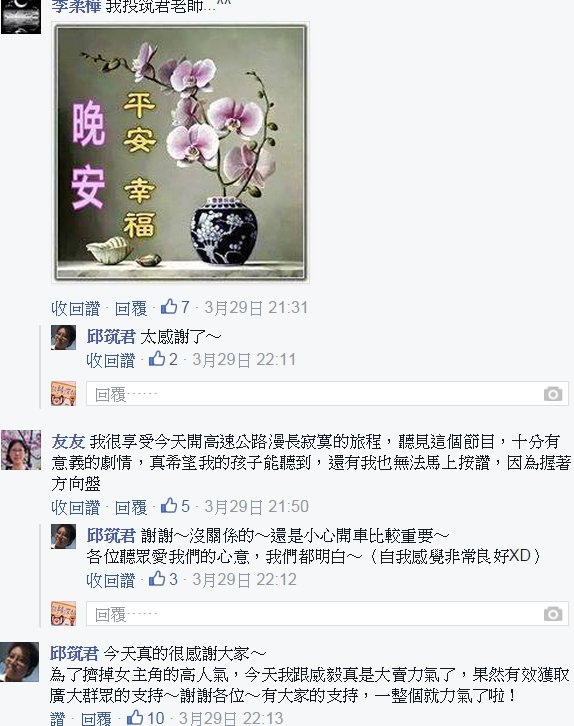Unlike 邱筑君's reply posted at 22:12
This screenshot has width=574, height=726.
pos(110,580)
